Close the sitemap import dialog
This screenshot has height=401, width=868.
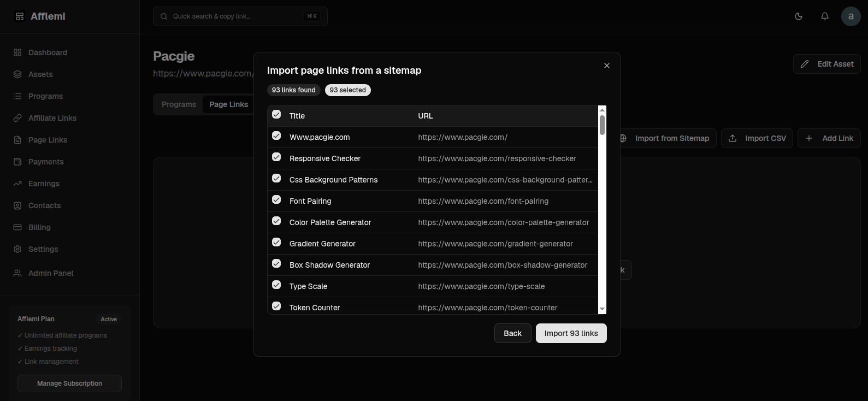coord(606,66)
